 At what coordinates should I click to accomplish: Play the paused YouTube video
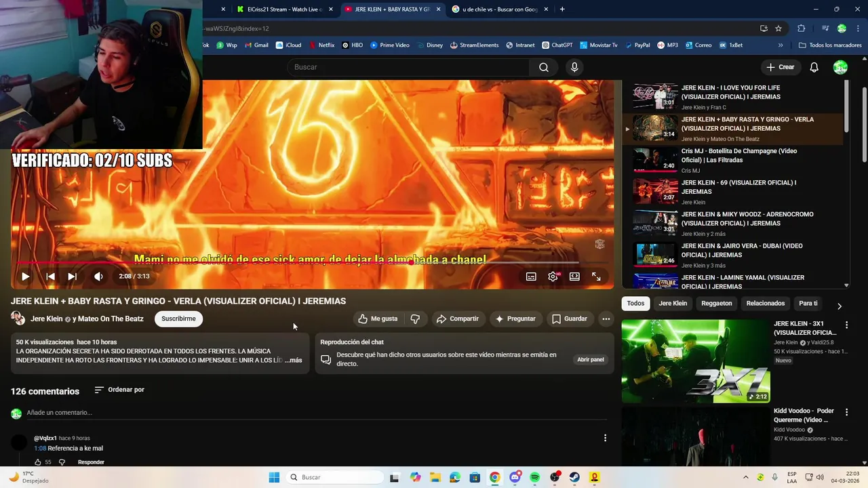(25, 277)
